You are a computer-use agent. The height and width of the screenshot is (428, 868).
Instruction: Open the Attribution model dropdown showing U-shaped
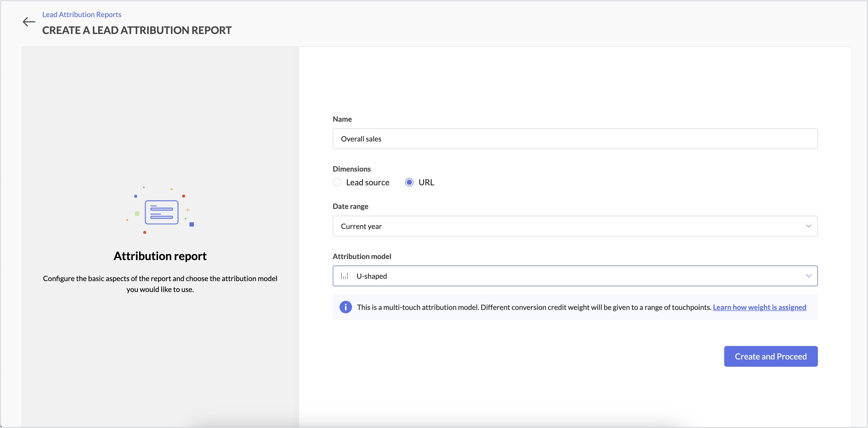pyautogui.click(x=575, y=276)
